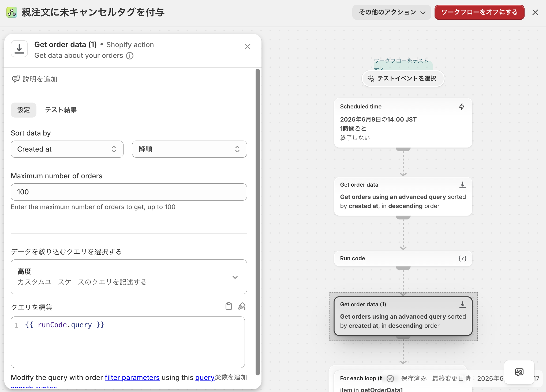
Task: Close the workflow editor with the X
Action: [x=535, y=12]
